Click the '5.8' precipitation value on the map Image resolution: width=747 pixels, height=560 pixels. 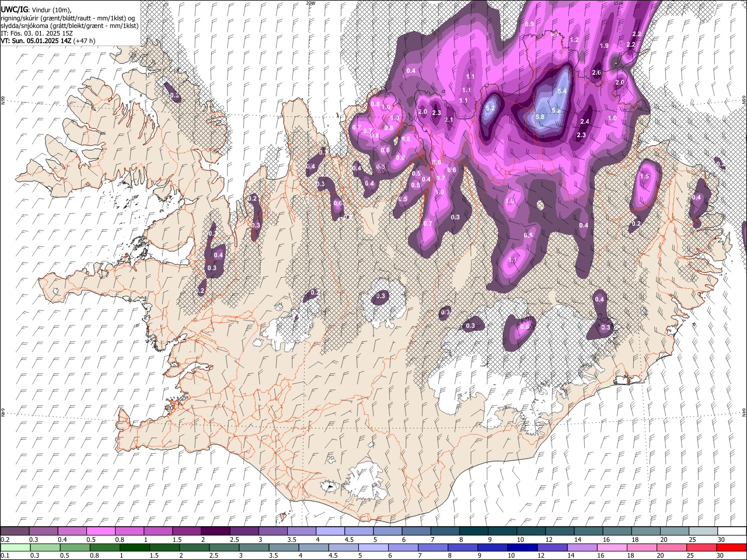(x=539, y=117)
